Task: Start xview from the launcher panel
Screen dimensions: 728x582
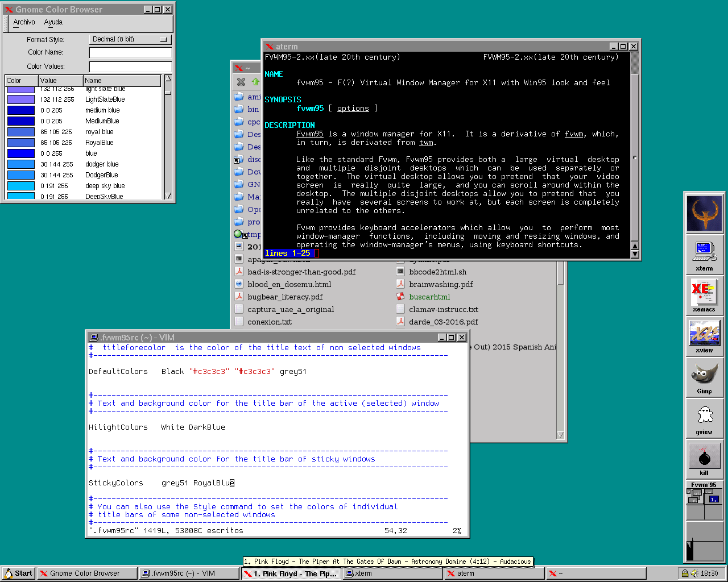Action: [704, 336]
